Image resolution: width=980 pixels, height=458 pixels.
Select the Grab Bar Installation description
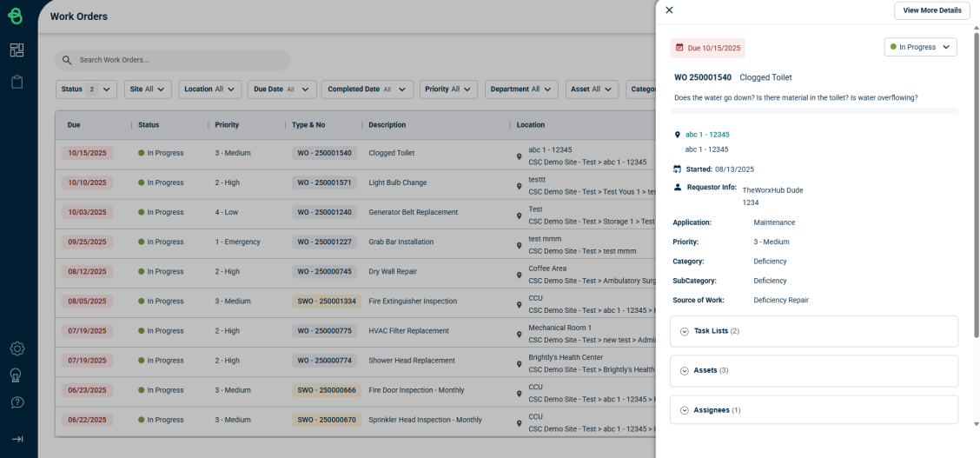(401, 242)
